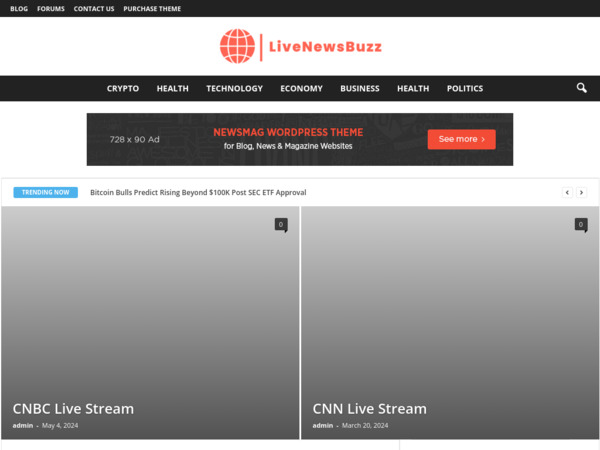Click the See more ad button
This screenshot has height=450, width=600.
pos(461,139)
